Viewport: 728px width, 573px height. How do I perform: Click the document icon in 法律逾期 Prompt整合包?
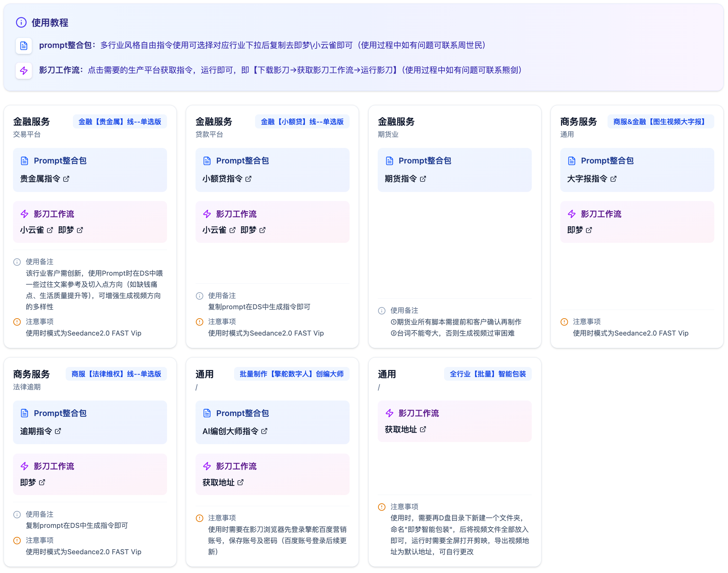click(25, 413)
